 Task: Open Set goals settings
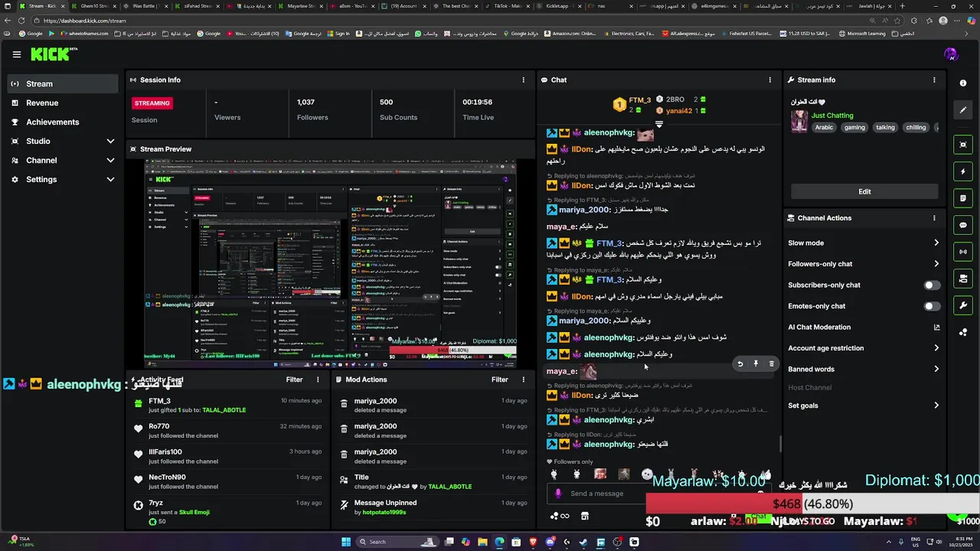tap(864, 406)
